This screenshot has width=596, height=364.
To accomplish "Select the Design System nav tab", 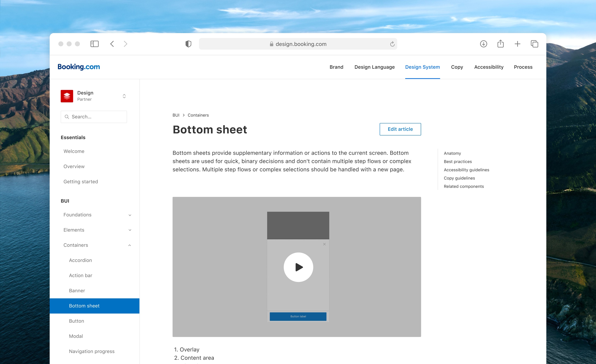I will pos(422,67).
